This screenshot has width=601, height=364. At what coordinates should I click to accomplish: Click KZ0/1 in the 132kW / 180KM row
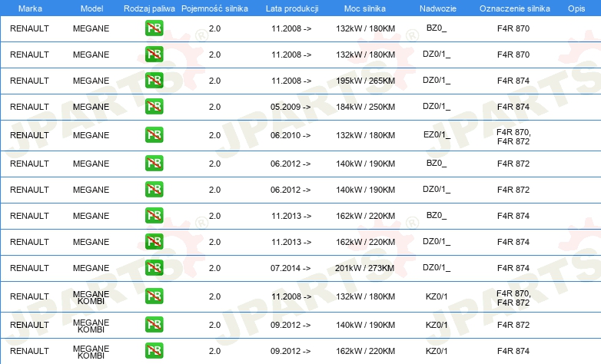pyautogui.click(x=437, y=296)
